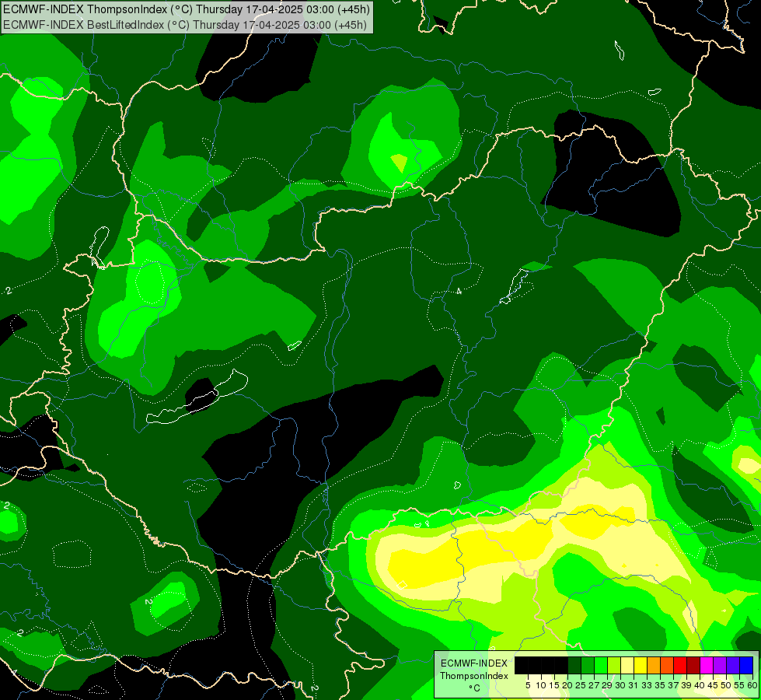The image size is (761, 700).
Task: Click the legend scale value 29
Action: (x=607, y=685)
